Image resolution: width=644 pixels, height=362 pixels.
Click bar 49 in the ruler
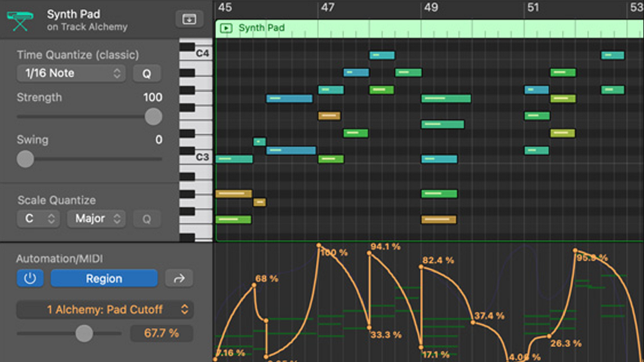[431, 8]
